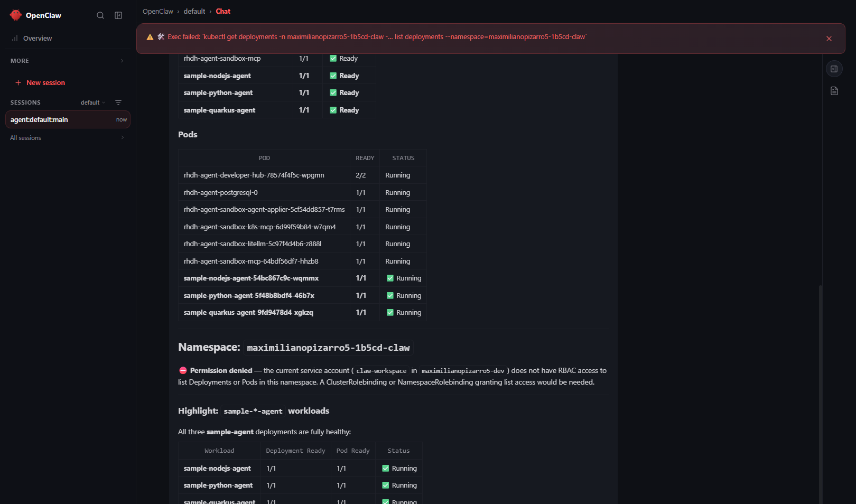
Task: Open the sessions filter icon
Action: (118, 102)
